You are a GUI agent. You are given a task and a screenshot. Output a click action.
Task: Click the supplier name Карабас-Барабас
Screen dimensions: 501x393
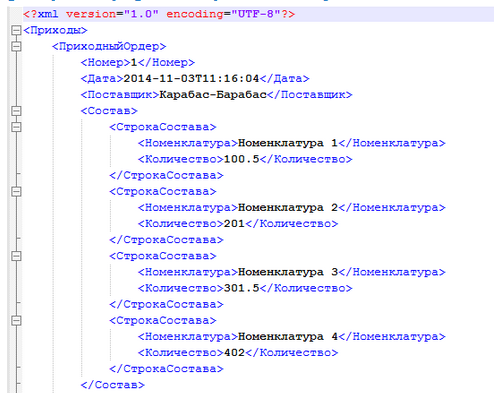point(213,95)
